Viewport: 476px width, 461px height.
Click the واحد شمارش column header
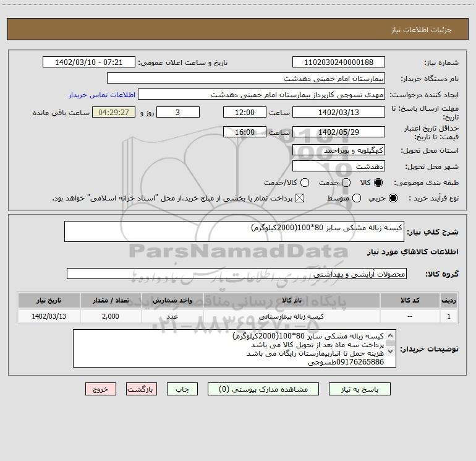tap(172, 300)
